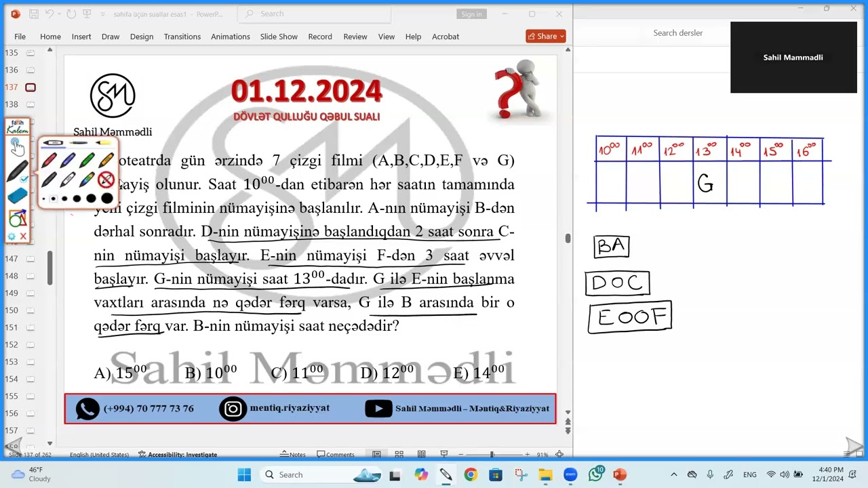This screenshot has width=868, height=488.
Task: Open WhatsApp from taskbar
Action: click(x=595, y=474)
